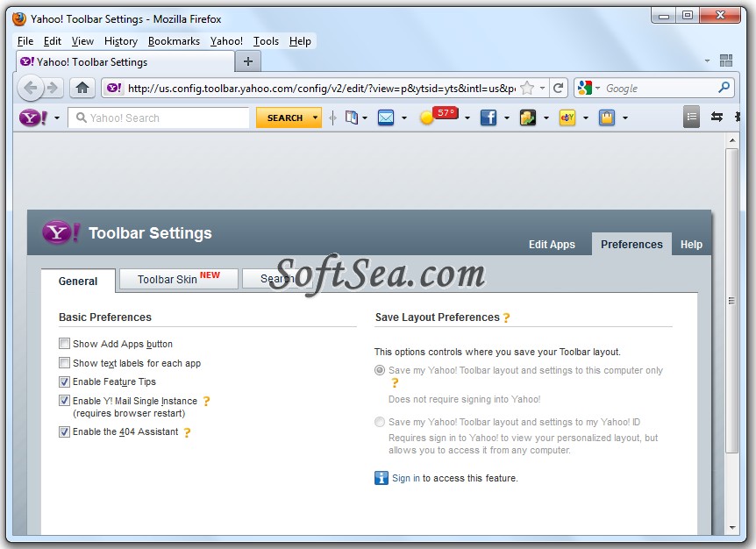Screen dimensions: 756x549
Task: Go back with the browser Back arrow
Action: coord(31,89)
